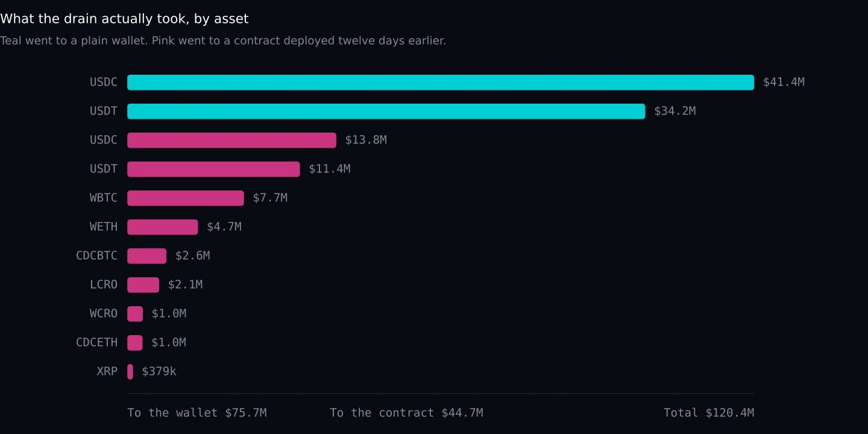
Task: Select the pink USDC $13.8M bar
Action: [x=231, y=140]
